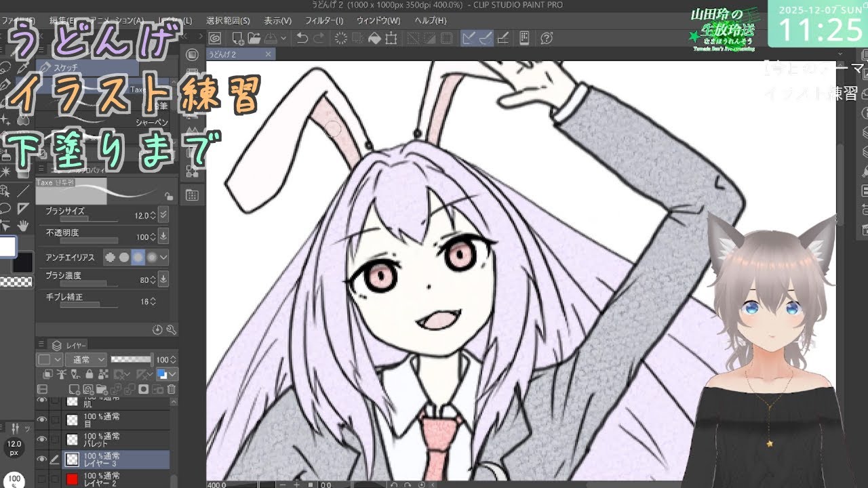The height and width of the screenshot is (488, 868).
Task: Open Clip Studio support help icon
Action: point(547,39)
